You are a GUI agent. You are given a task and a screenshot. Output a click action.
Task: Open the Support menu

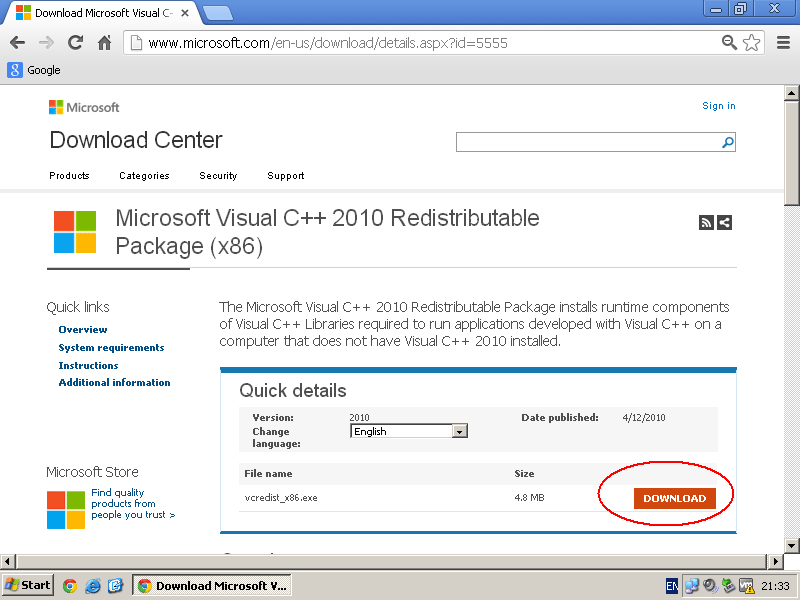point(286,176)
